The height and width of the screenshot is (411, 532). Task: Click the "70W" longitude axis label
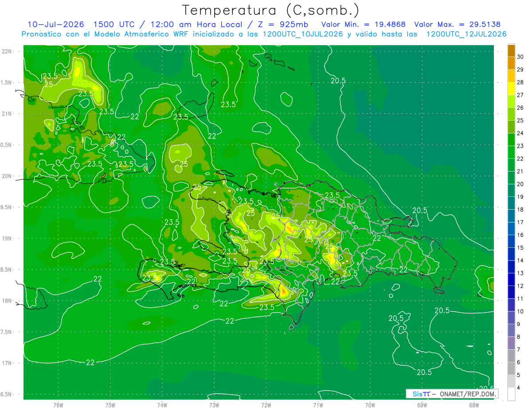point(370,405)
